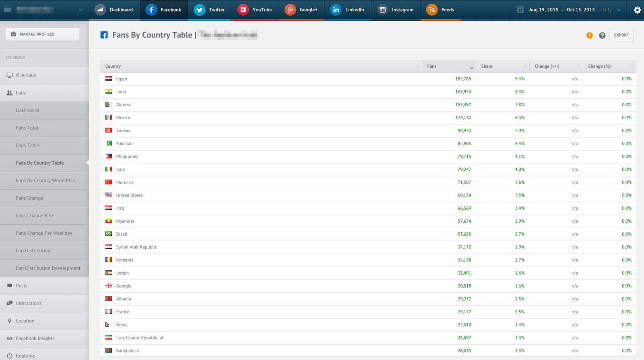The image size is (644, 360).
Task: Select Fans Change Per Weekday item
Action: 44,233
